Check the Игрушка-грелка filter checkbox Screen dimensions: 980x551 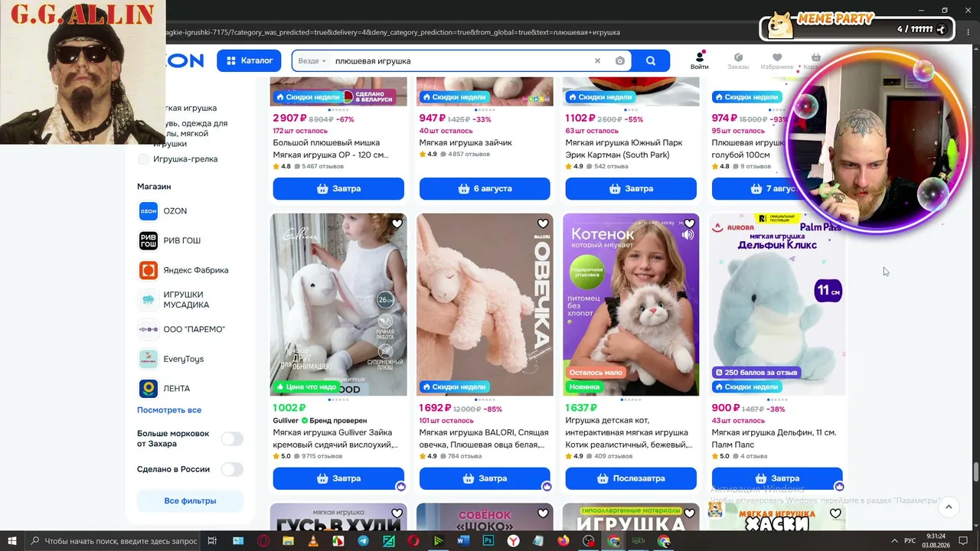pyautogui.click(x=143, y=159)
